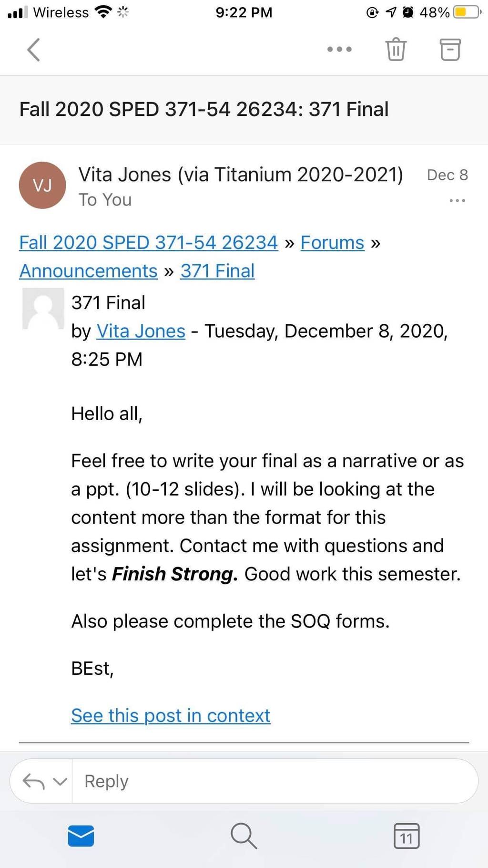488x868 pixels.
Task: Tap the reply arrow icon
Action: coord(33,781)
